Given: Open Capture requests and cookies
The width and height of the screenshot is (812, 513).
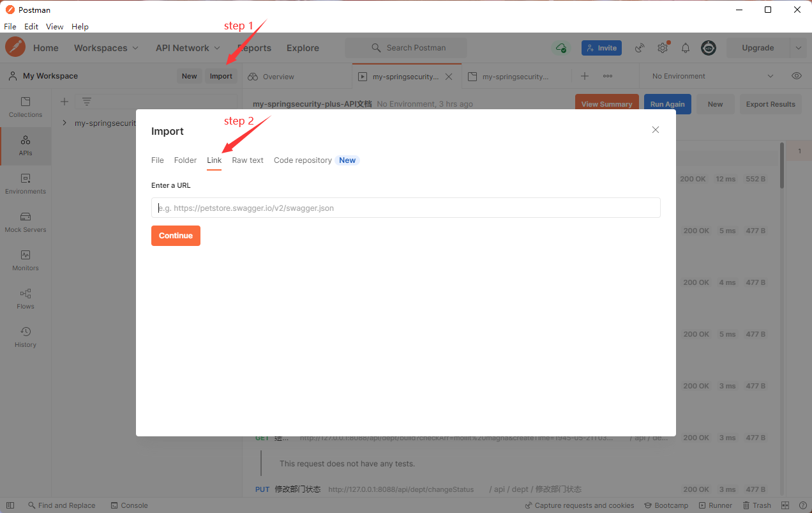Looking at the screenshot, I should (579, 505).
